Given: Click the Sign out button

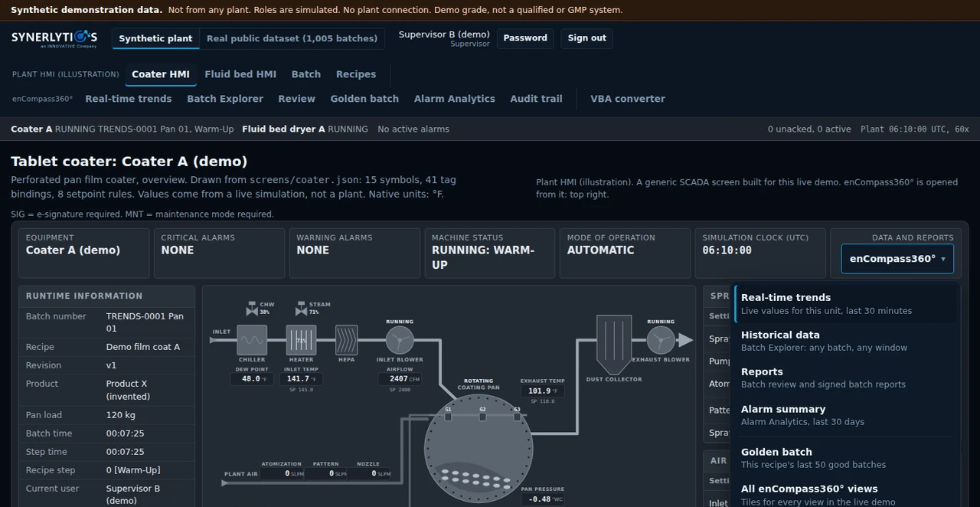Looking at the screenshot, I should pos(587,38).
